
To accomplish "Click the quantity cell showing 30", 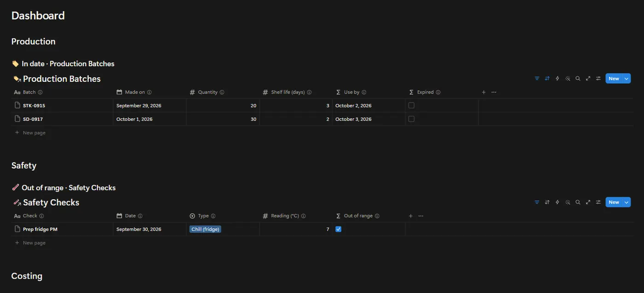I will tap(223, 119).
